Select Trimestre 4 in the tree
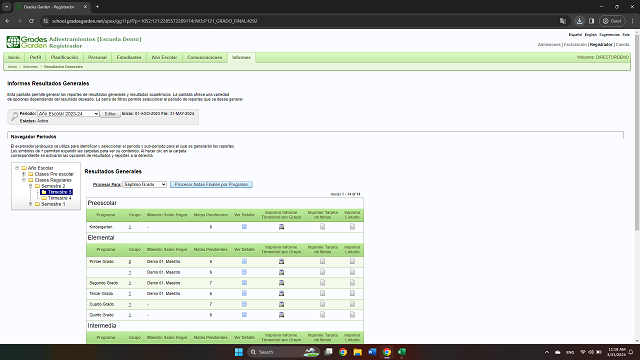This screenshot has width=640, height=360. 60,198
